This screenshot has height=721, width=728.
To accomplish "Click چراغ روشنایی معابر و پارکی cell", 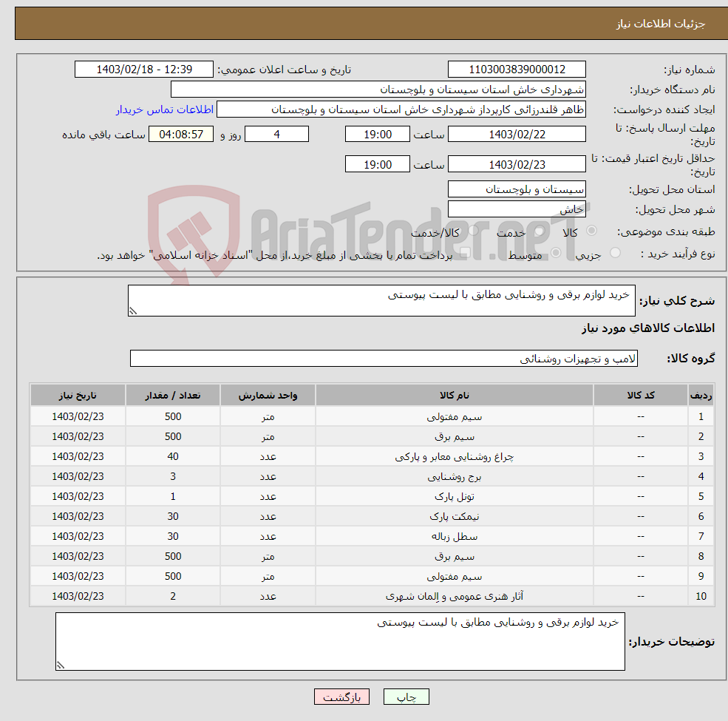I will coord(455,457).
